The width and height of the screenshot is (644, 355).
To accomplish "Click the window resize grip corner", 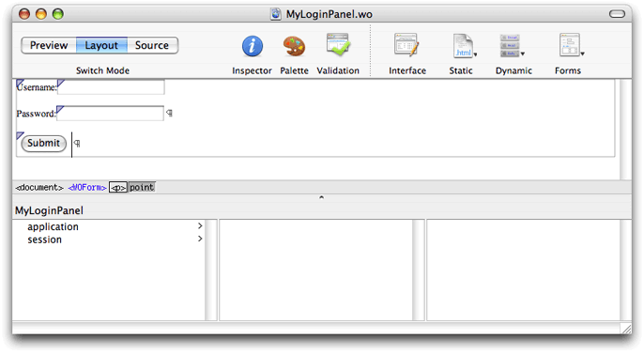I will [626, 329].
